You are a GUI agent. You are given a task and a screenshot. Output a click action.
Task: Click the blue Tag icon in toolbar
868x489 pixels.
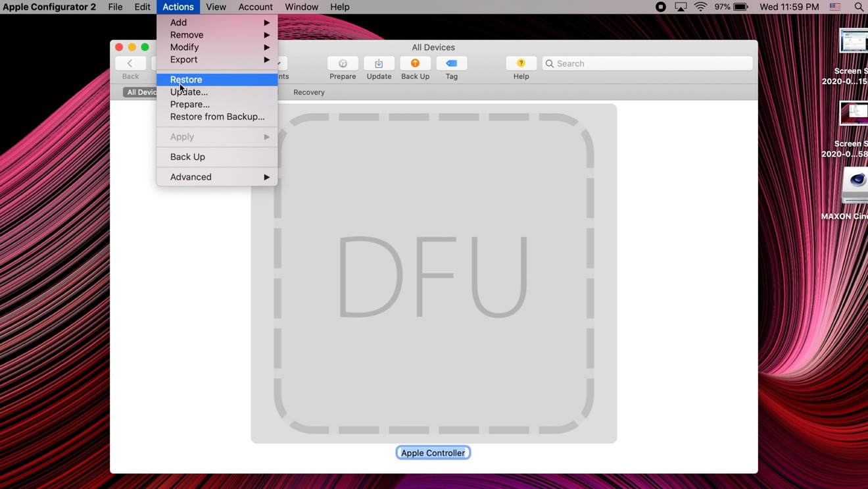tap(452, 63)
